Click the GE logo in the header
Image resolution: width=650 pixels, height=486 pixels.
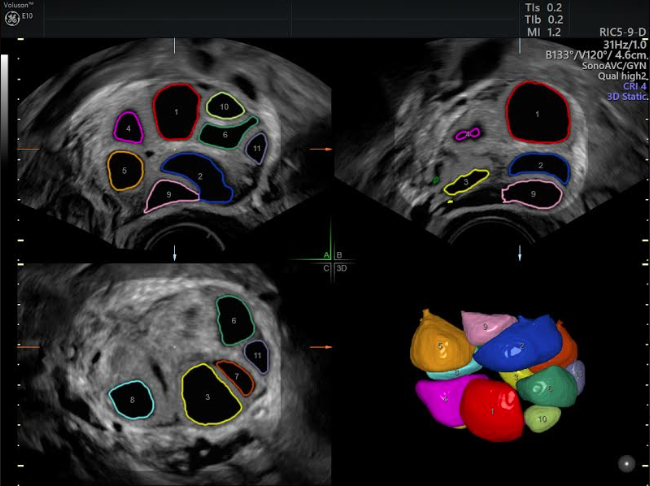pyautogui.click(x=13, y=18)
